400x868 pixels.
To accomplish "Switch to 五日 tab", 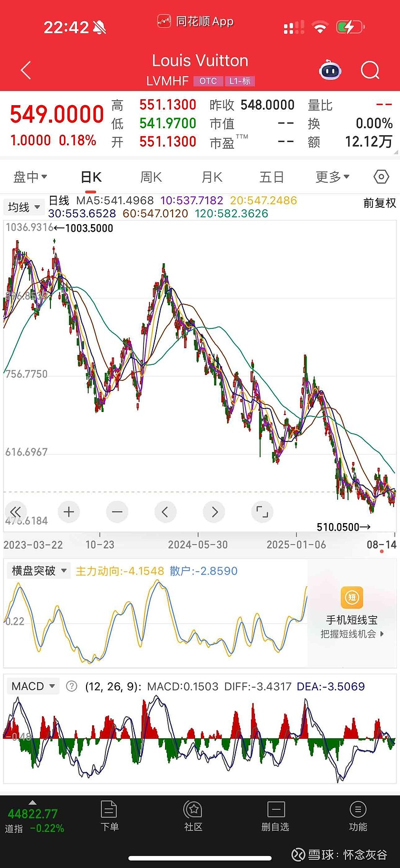I will pos(271,177).
